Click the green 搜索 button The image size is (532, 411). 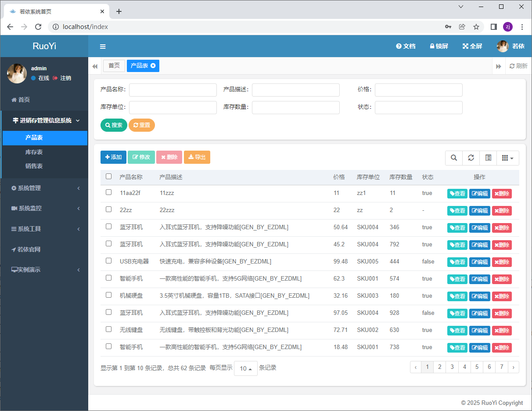[114, 125]
